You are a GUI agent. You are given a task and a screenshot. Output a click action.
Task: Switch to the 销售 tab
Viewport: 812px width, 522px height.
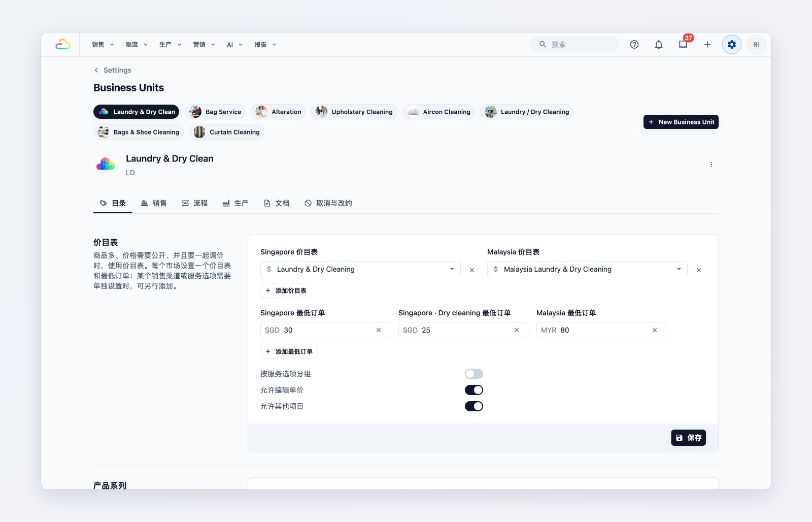(154, 203)
